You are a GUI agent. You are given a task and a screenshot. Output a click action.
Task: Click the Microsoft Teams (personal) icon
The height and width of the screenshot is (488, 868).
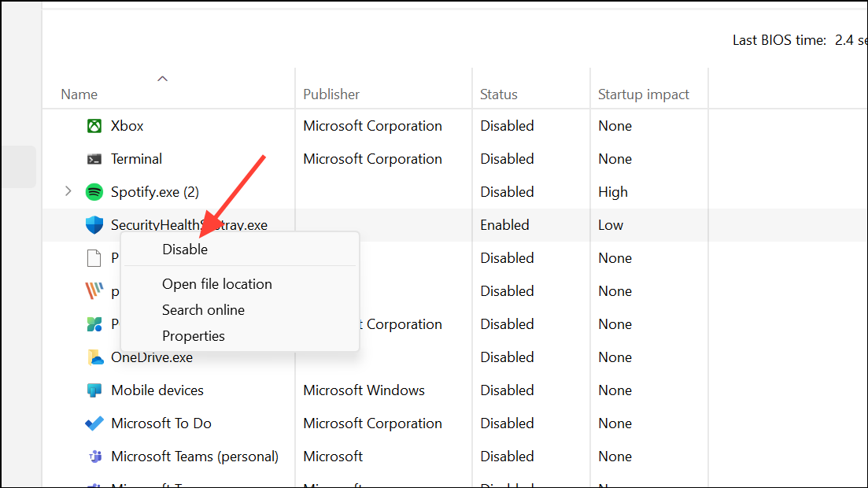pyautogui.click(x=95, y=457)
